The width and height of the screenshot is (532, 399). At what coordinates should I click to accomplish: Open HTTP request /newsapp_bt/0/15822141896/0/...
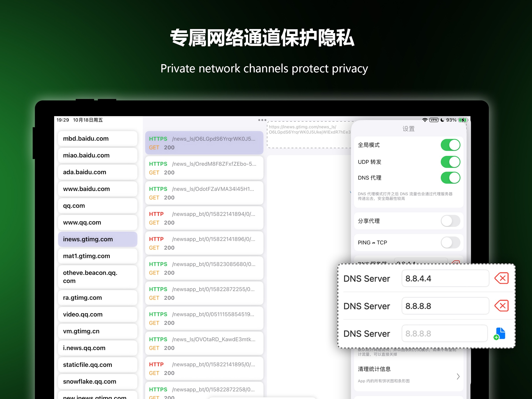(x=204, y=243)
